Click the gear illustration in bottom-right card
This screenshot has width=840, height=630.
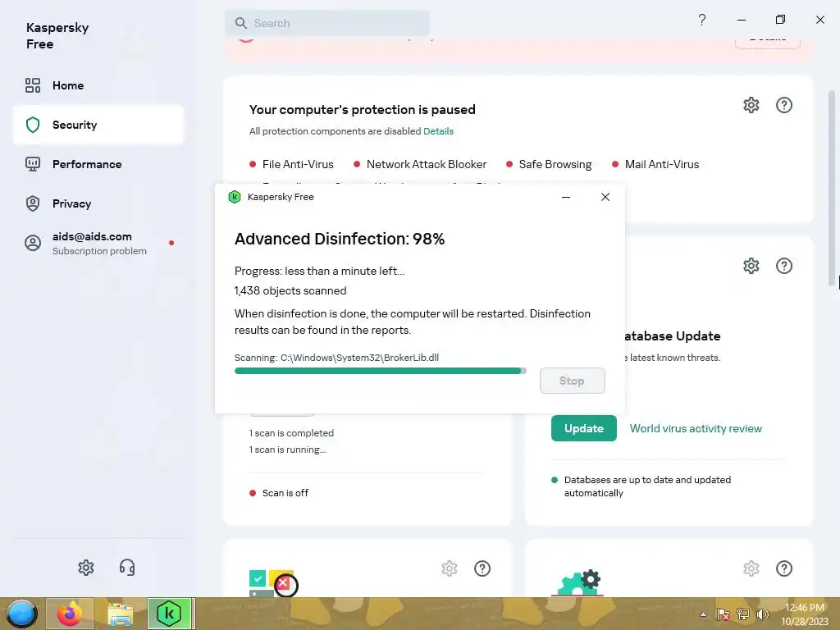pos(578,583)
